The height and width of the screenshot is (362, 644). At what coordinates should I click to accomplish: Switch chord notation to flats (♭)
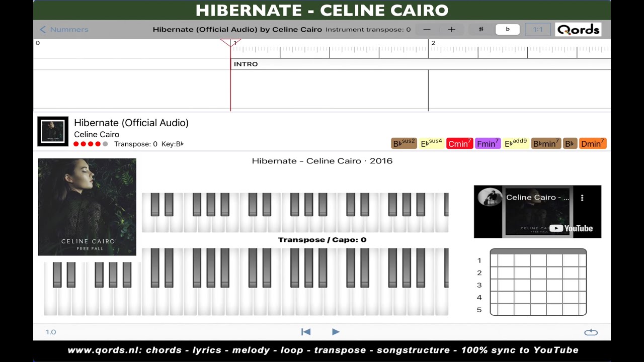(508, 29)
